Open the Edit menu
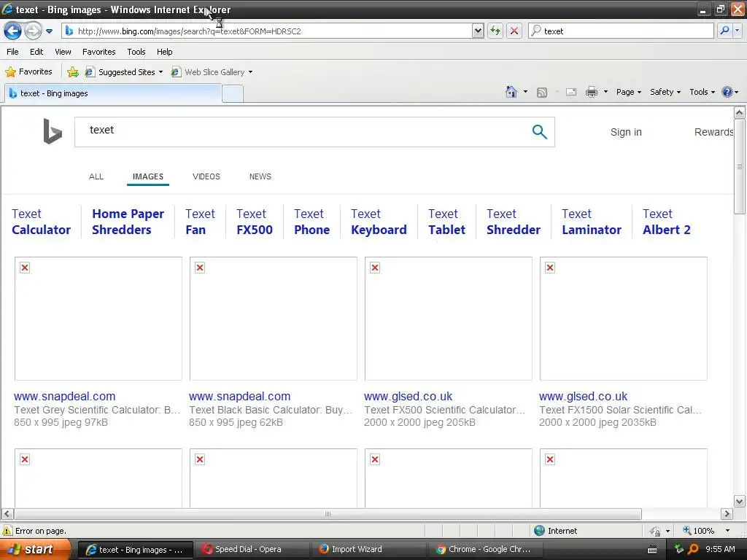747x560 pixels. pos(36,52)
